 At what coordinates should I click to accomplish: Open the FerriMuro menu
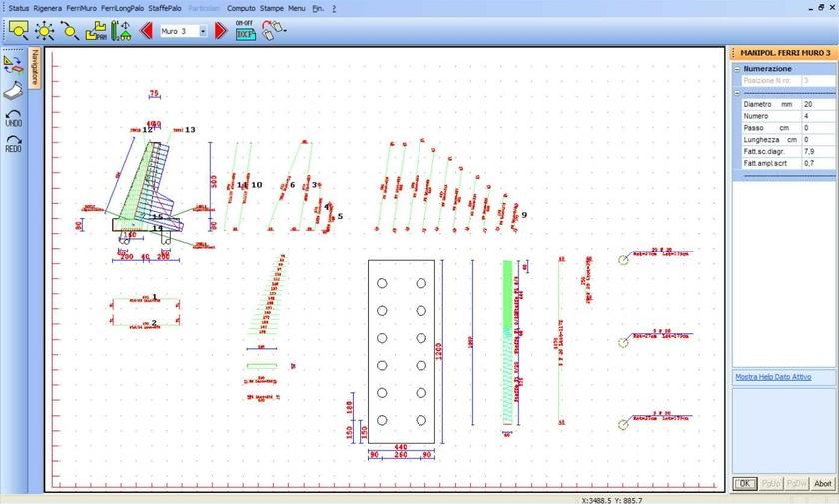coord(81,7)
